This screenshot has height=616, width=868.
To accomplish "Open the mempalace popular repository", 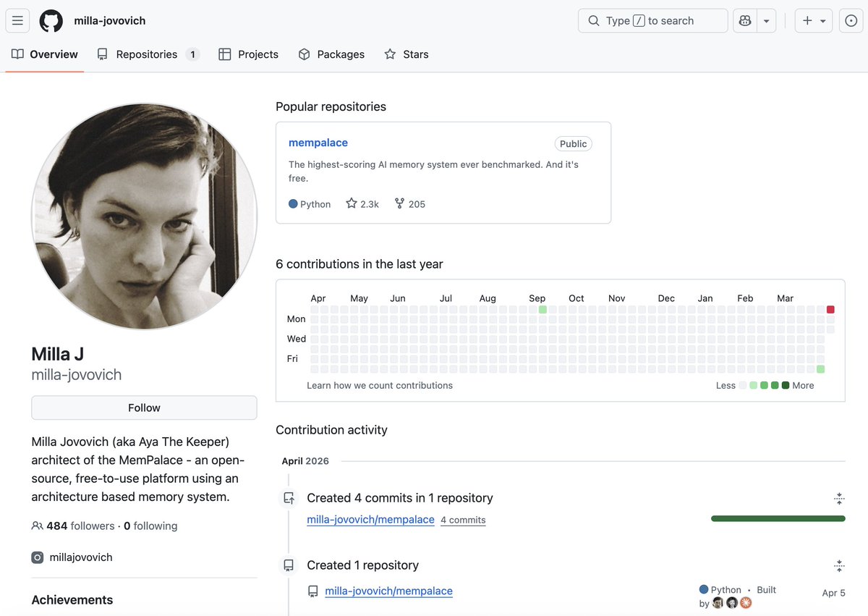I will [318, 143].
